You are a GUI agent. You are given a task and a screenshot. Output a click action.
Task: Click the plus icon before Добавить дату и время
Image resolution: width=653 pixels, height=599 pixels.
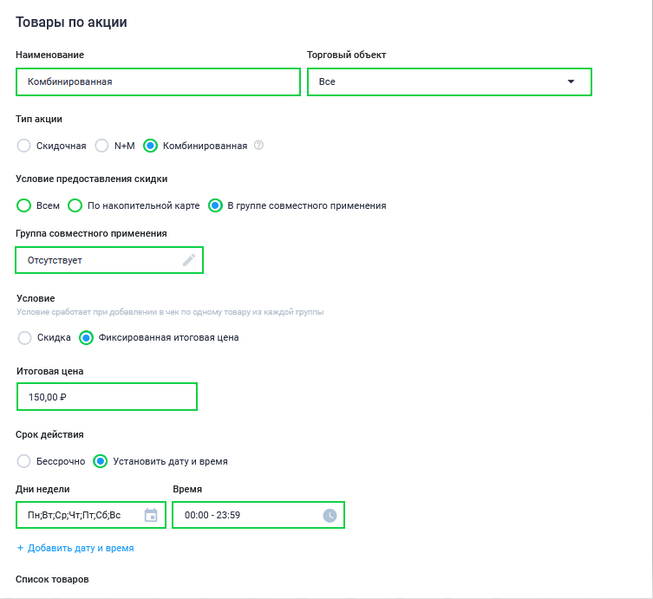(x=20, y=548)
